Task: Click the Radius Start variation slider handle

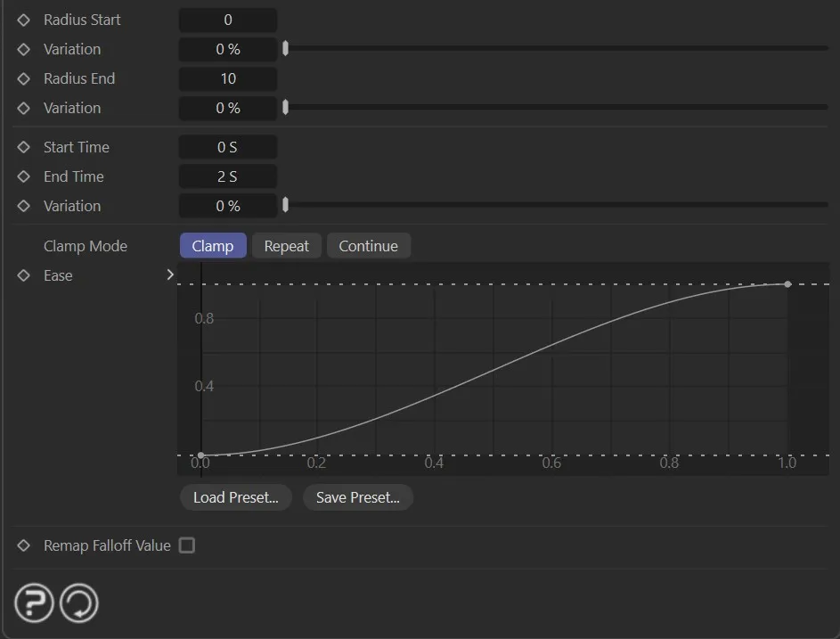Action: pyautogui.click(x=285, y=49)
